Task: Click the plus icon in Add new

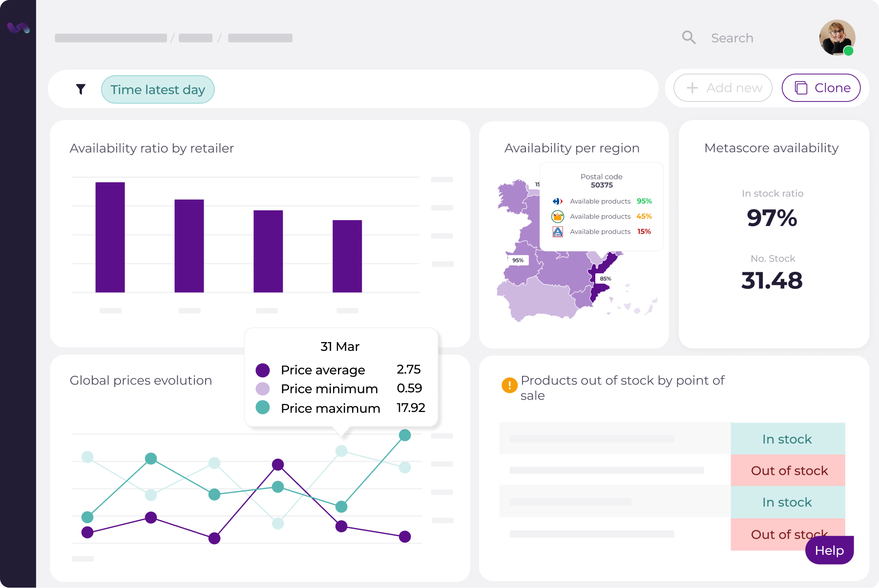Action: (692, 88)
